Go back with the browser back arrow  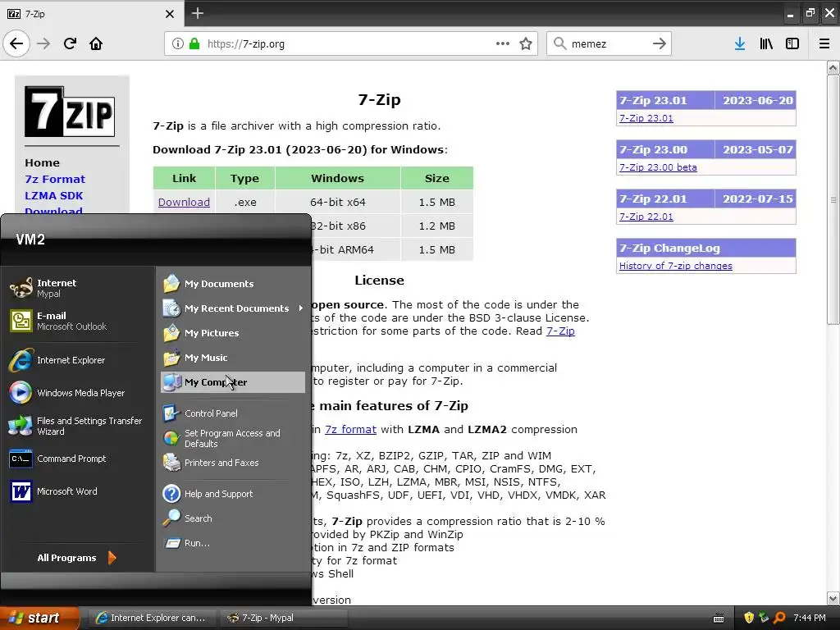(16, 43)
